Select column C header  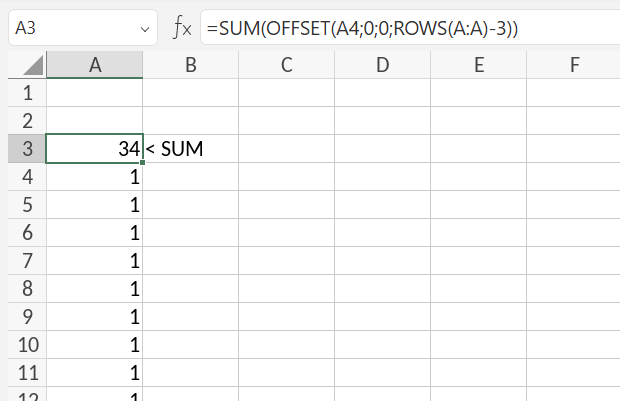286,65
